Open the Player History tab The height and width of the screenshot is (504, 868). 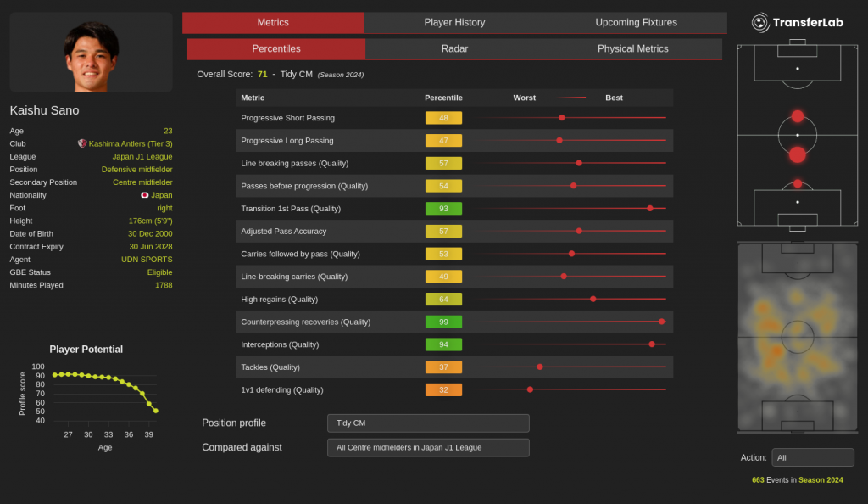coord(454,23)
